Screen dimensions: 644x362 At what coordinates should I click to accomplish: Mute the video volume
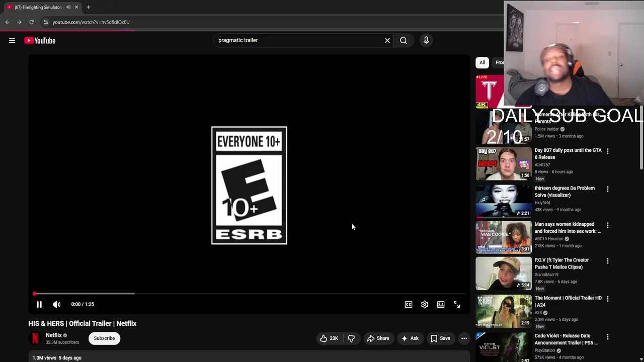coord(57,304)
